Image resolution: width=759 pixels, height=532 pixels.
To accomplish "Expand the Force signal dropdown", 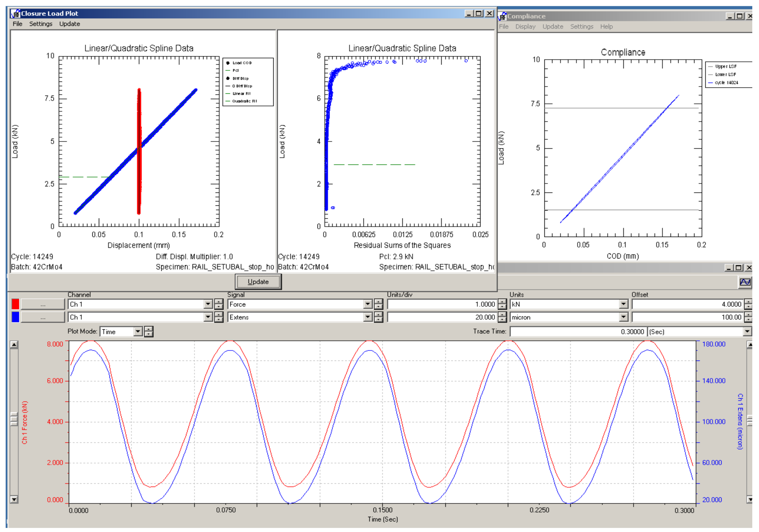I will pos(367,304).
